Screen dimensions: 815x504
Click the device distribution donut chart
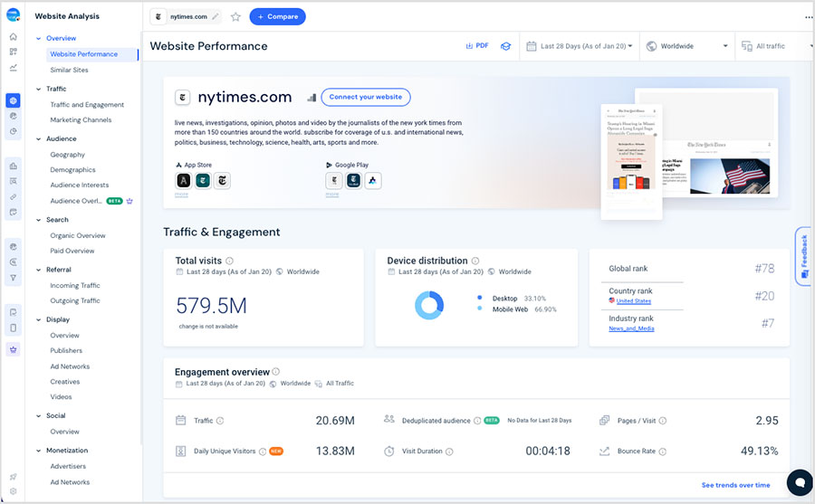(x=429, y=305)
